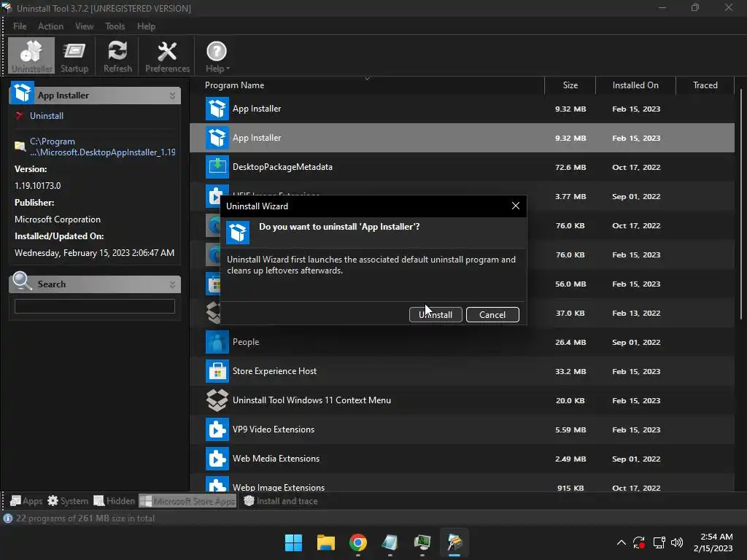Screen dimensions: 747x560
Task: Click the Search magnifier icon
Action: [22, 281]
